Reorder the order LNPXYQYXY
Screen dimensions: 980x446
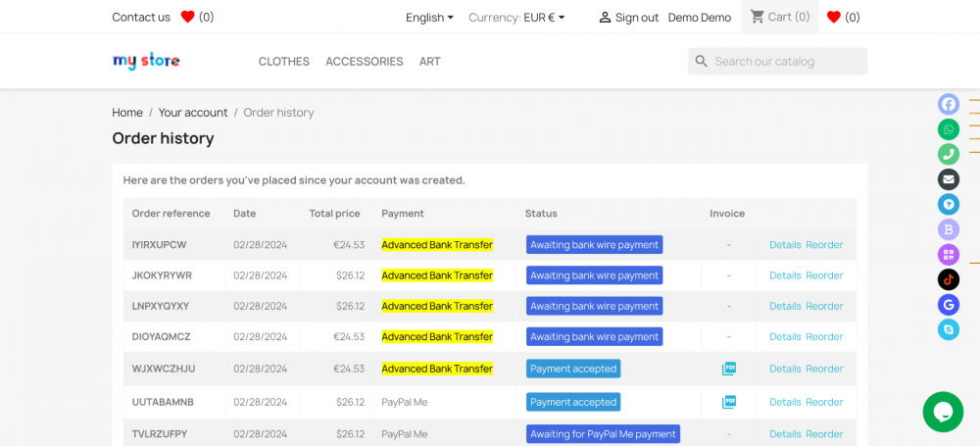(x=824, y=306)
